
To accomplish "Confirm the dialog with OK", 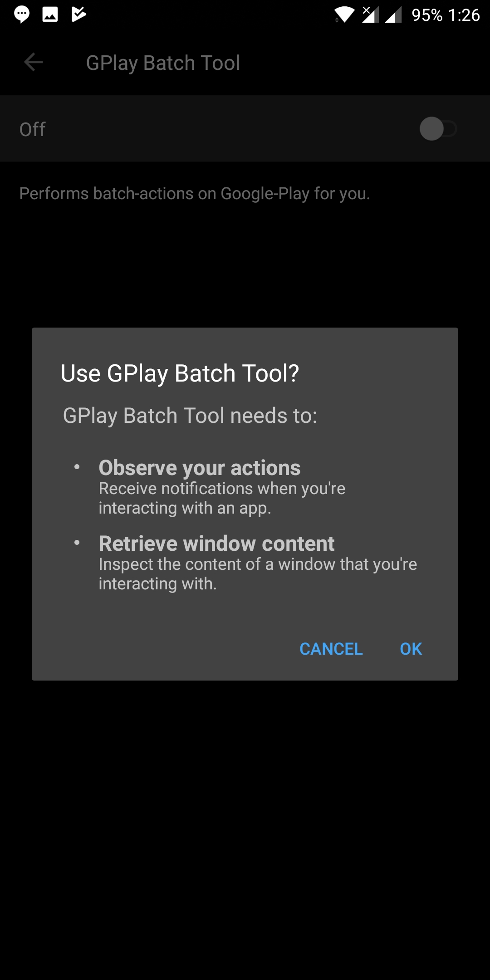I will click(x=411, y=649).
